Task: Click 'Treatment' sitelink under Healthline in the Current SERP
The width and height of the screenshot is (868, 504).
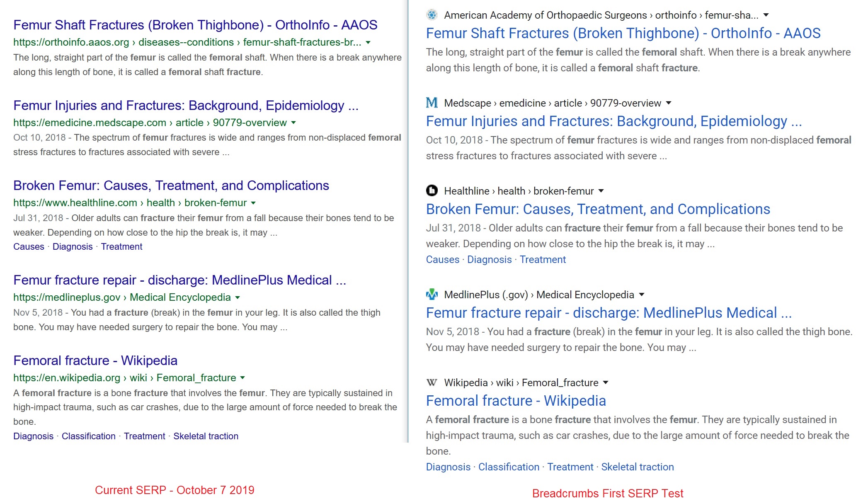Action: [x=121, y=247]
